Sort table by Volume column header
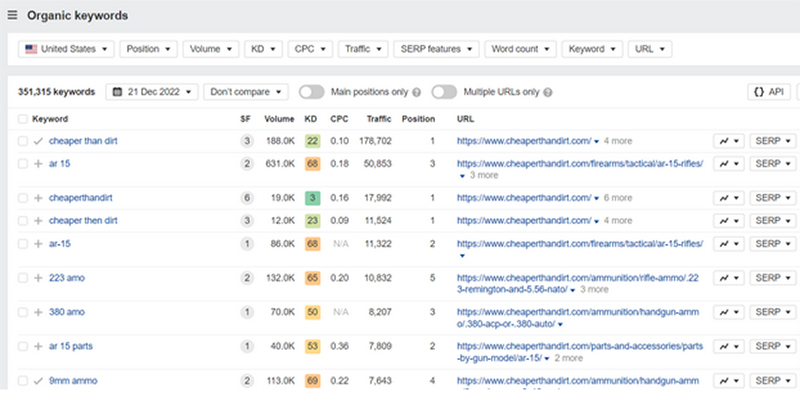This screenshot has height=401, width=800. (279, 119)
